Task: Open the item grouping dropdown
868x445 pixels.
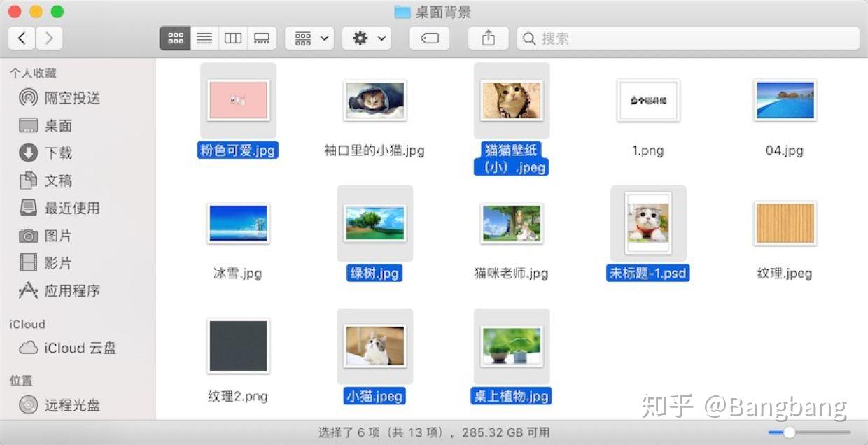Action: click(309, 38)
